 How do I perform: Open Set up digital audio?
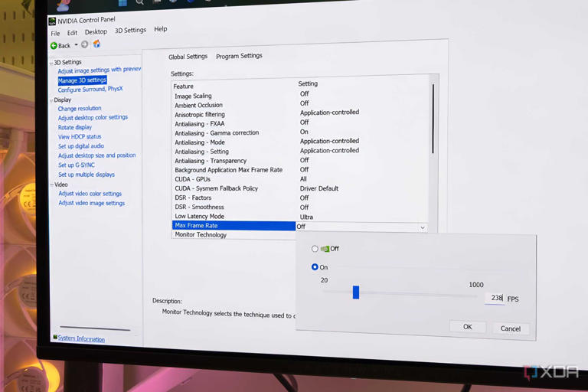coord(81,146)
